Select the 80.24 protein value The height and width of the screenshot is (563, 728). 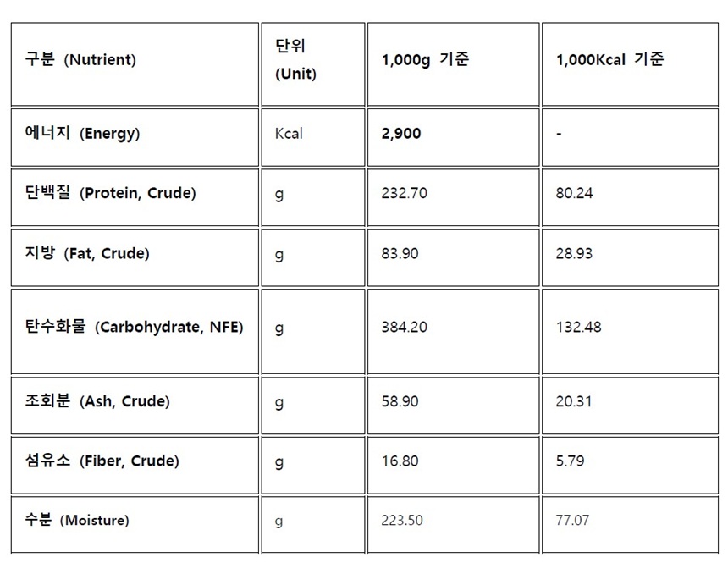[574, 193]
